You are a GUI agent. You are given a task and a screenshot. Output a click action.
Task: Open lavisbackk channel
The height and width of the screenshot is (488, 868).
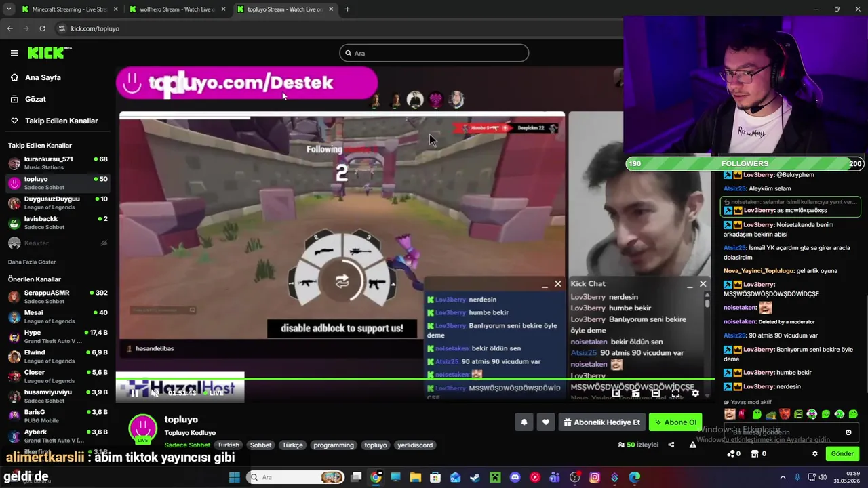58,222
